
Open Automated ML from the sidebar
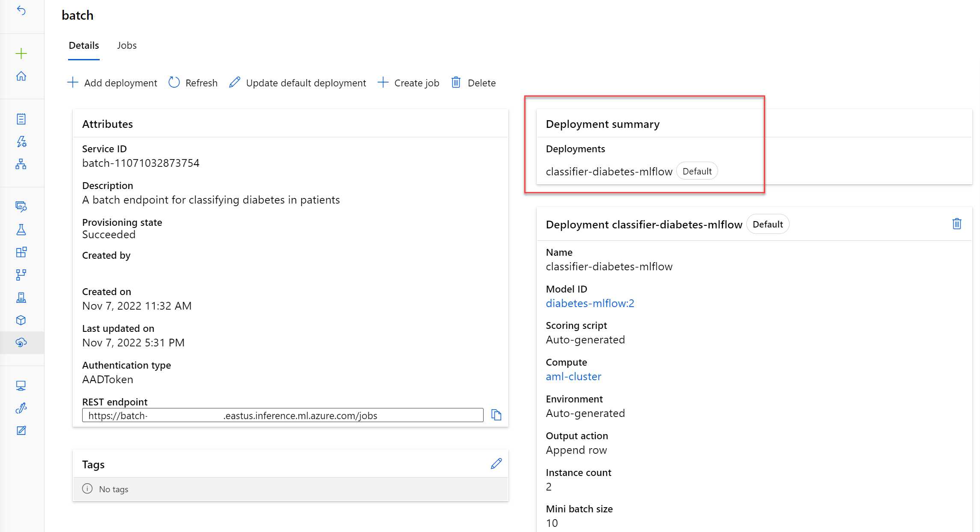click(x=21, y=142)
